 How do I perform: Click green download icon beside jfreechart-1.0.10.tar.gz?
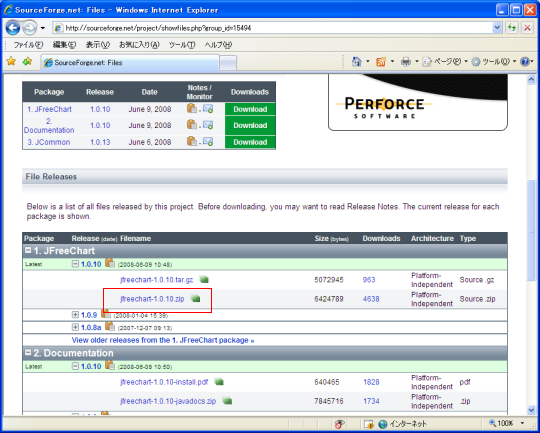(x=204, y=279)
